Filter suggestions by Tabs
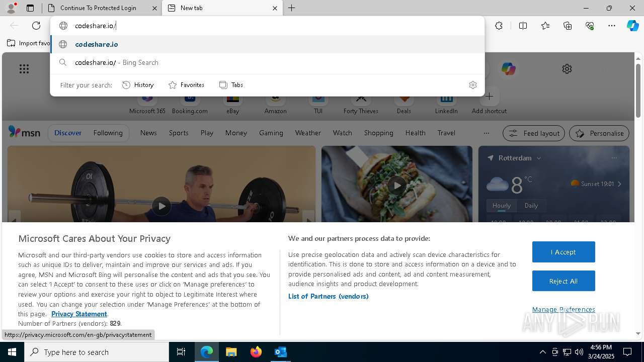The height and width of the screenshot is (362, 644). pos(231,85)
